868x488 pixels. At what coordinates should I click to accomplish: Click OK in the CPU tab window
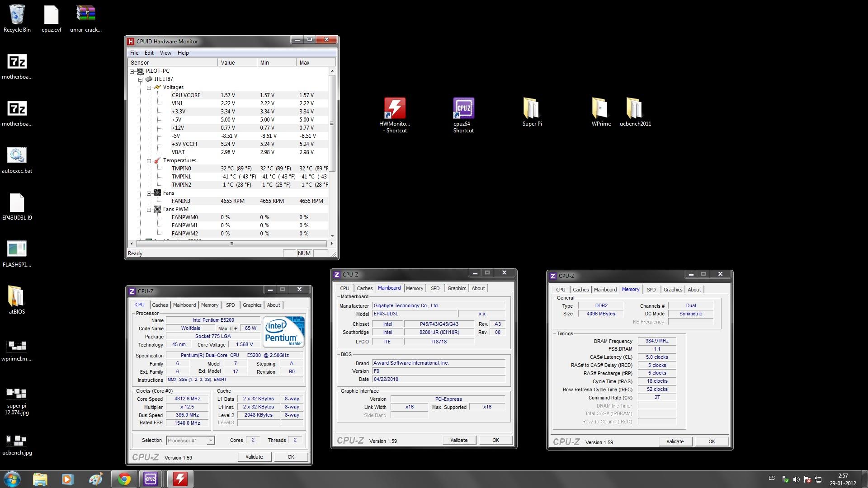click(291, 457)
